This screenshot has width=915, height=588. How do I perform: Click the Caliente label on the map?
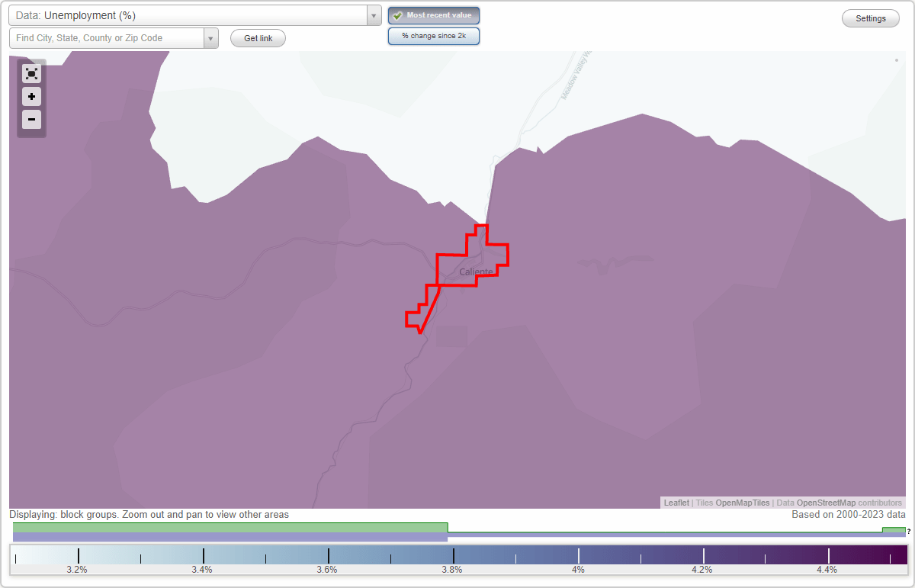[477, 272]
